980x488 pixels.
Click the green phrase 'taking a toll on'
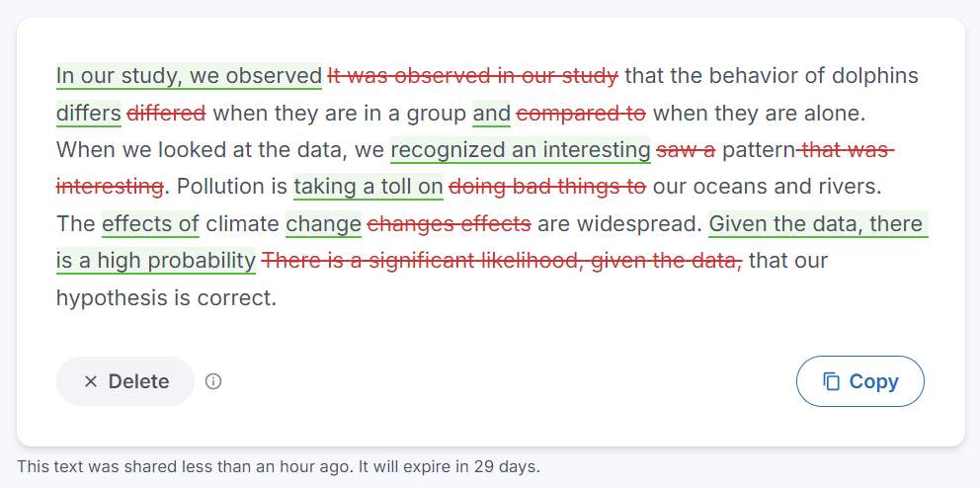(368, 187)
